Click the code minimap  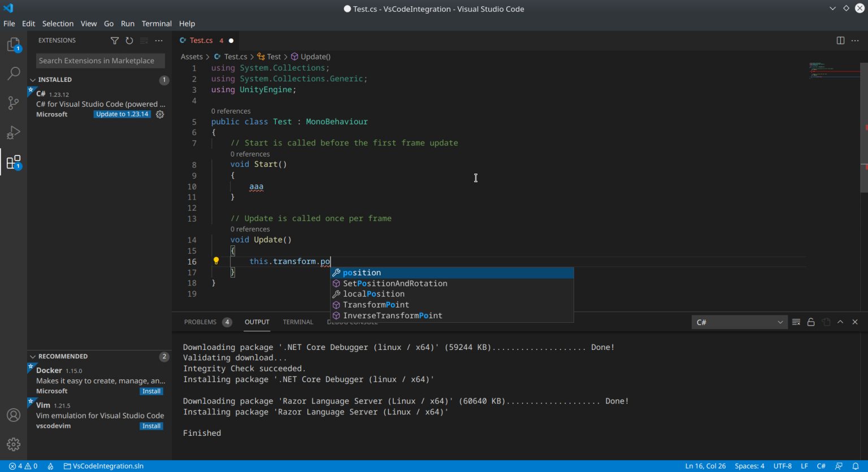coord(834,71)
